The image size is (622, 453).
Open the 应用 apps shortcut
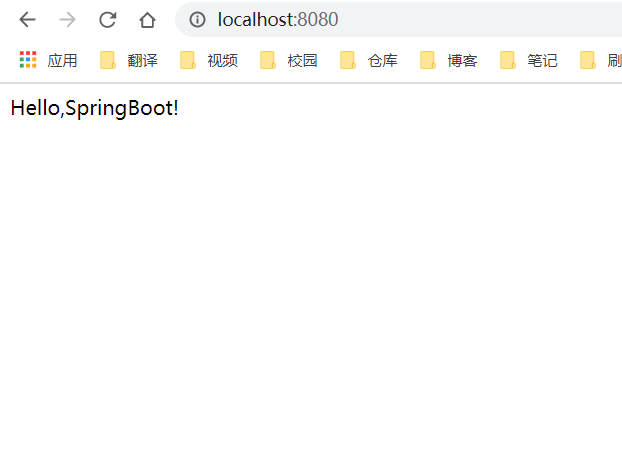pyautogui.click(x=48, y=60)
